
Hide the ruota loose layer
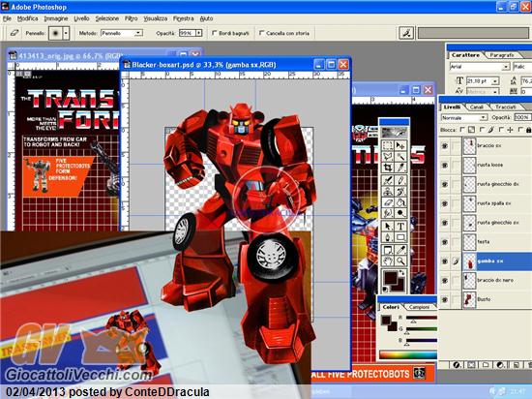[x=445, y=165]
